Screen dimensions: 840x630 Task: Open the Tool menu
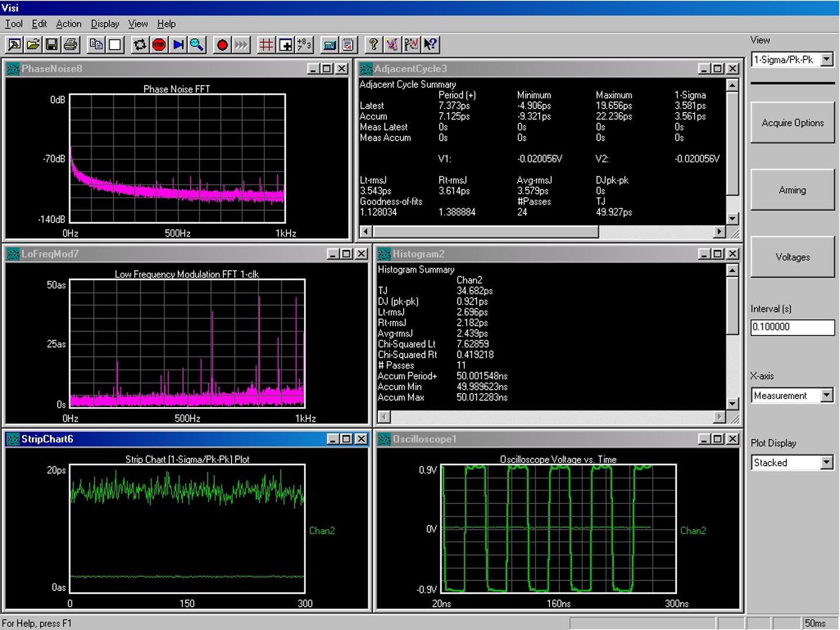click(x=13, y=24)
